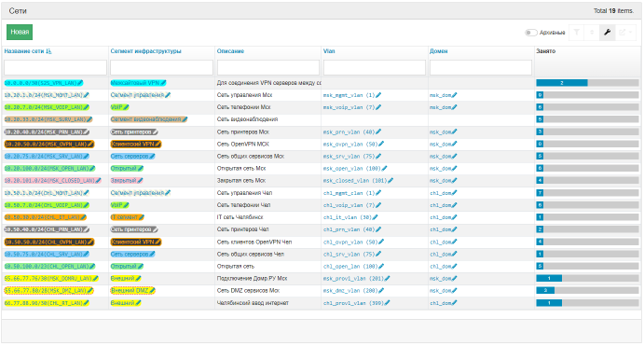Open chl_provi_vlan (399) link
This screenshot has height=346, width=644.
pos(353,303)
